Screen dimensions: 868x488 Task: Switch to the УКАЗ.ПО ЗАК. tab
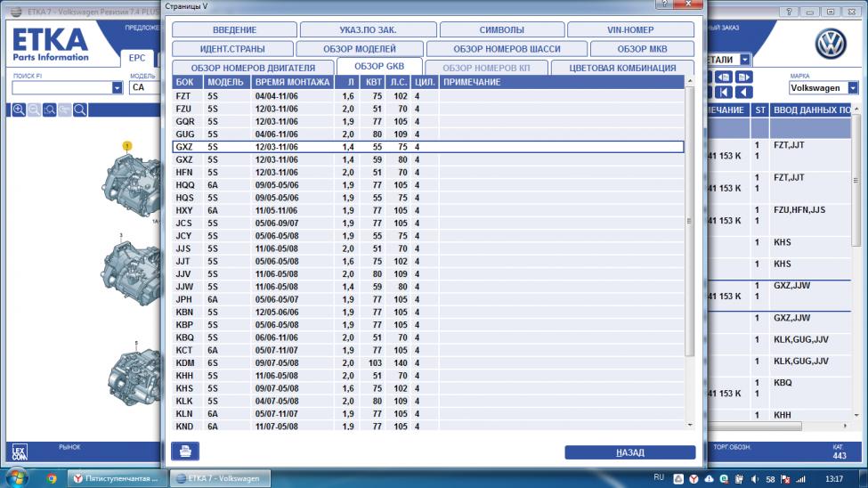pos(369,30)
